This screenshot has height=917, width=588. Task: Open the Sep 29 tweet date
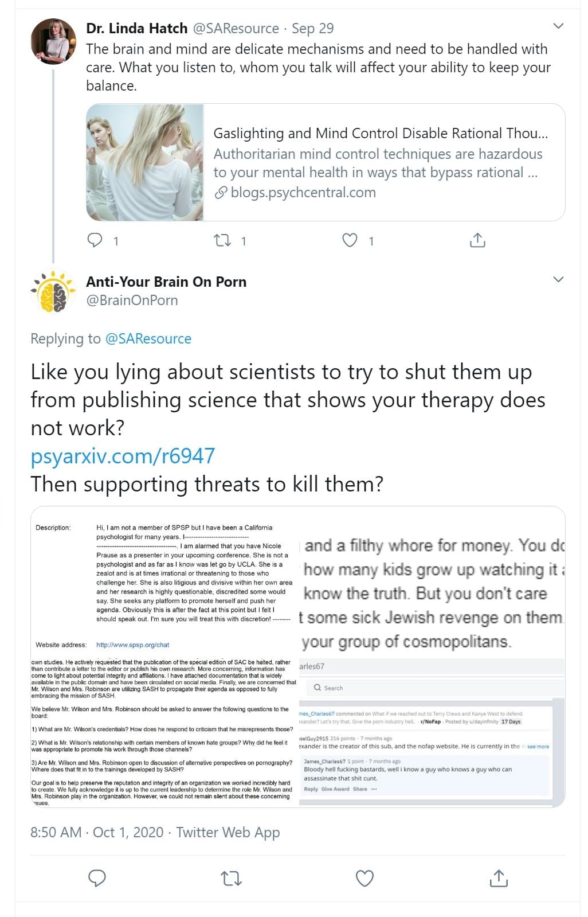click(312, 28)
